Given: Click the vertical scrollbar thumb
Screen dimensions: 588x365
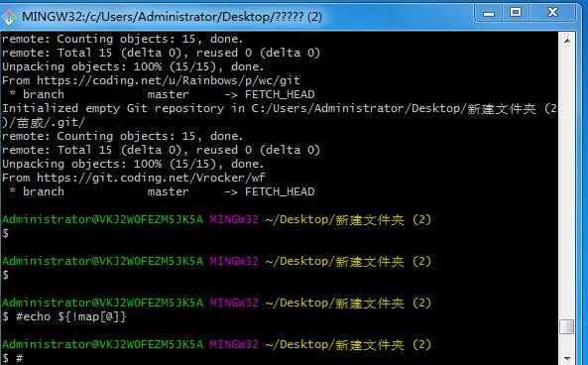Looking at the screenshot, I should click(x=567, y=326).
